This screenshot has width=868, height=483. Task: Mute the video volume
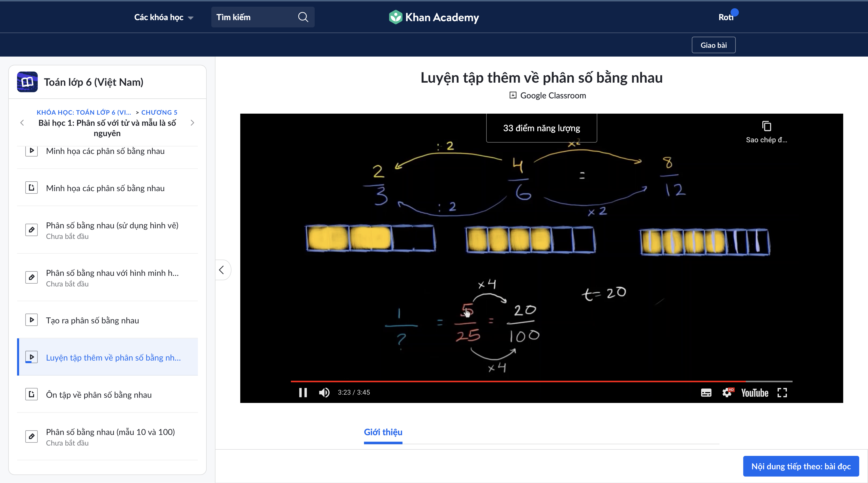324,392
